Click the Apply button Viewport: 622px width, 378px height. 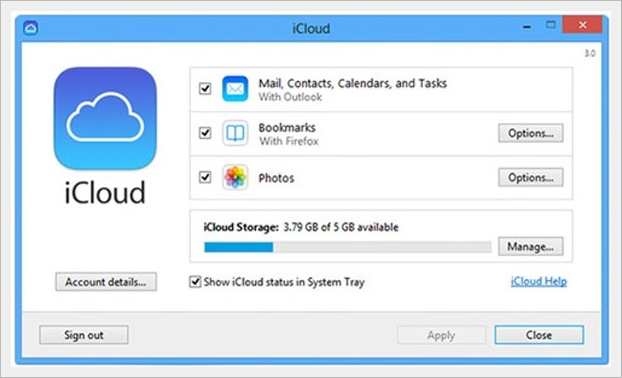click(x=441, y=335)
